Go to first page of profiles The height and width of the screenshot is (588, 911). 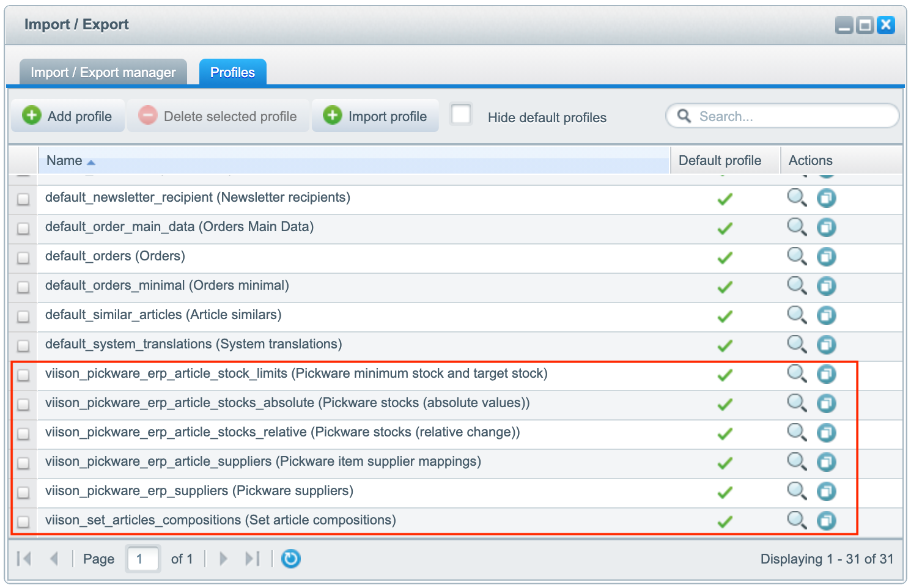(x=24, y=559)
